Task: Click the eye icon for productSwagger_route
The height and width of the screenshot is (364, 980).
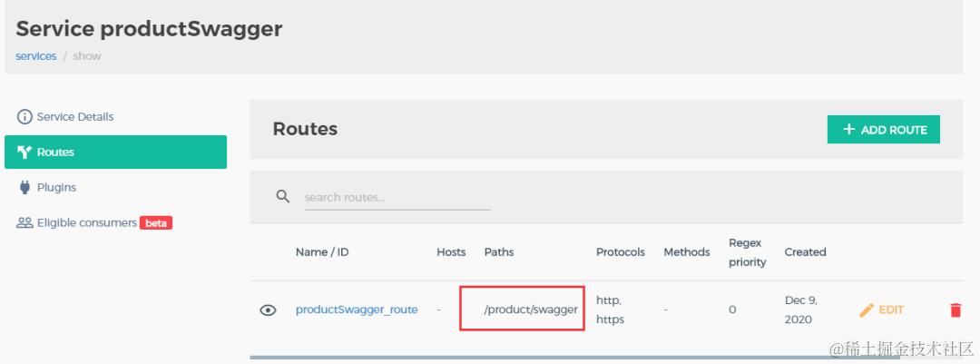Action: (x=268, y=310)
